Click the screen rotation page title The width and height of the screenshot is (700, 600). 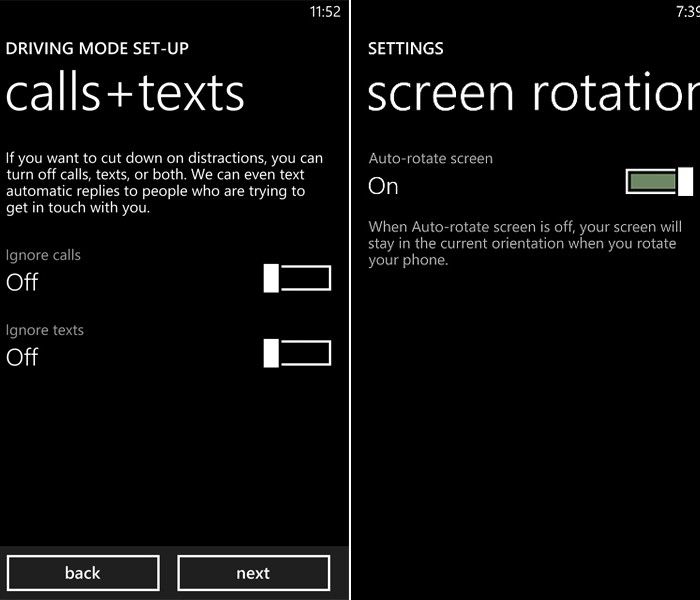pos(532,93)
